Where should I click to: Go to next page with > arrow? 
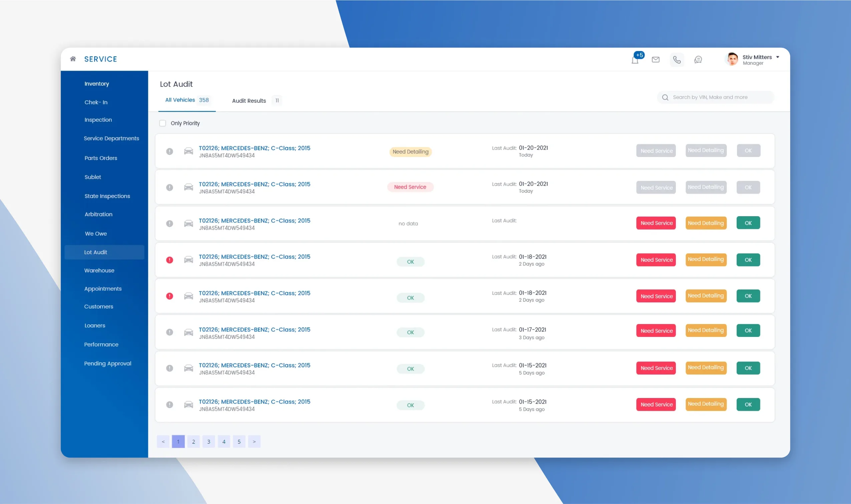coord(254,441)
